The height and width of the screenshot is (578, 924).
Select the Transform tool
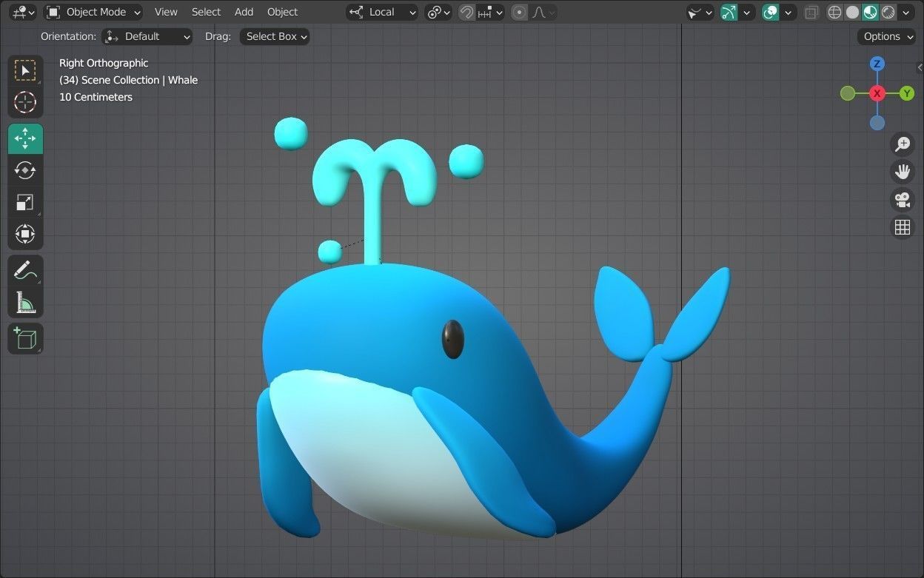[x=25, y=235]
